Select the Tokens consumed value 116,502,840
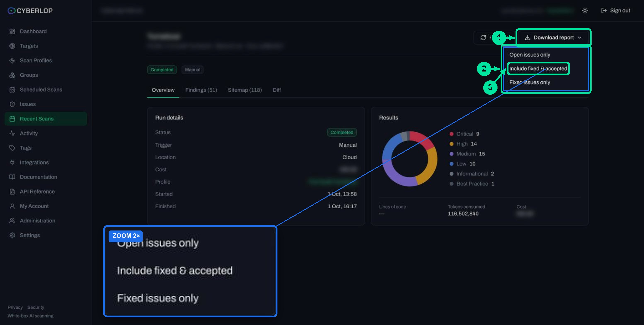This screenshot has width=644, height=325. tap(463, 214)
